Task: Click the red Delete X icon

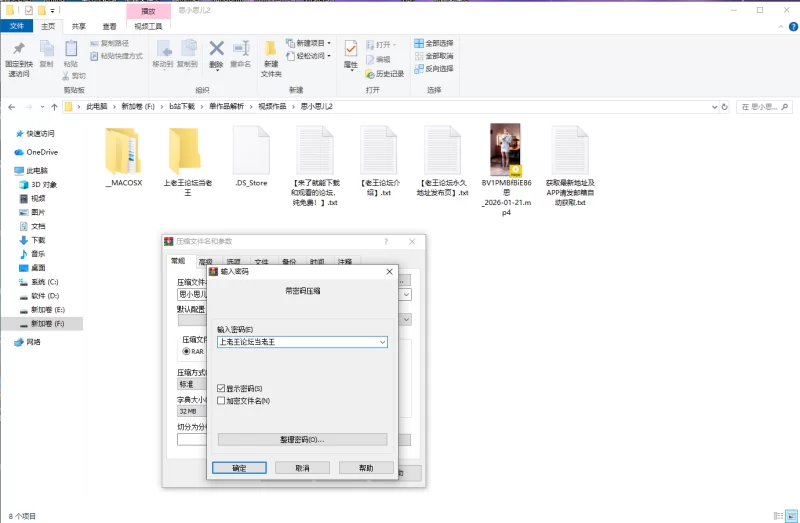Action: coord(216,48)
